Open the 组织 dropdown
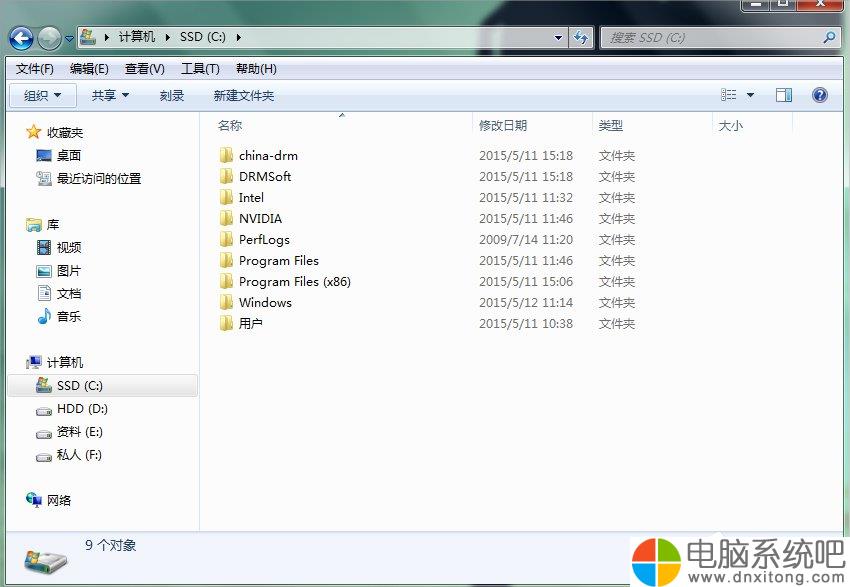Image resolution: width=850 pixels, height=587 pixels. [41, 95]
